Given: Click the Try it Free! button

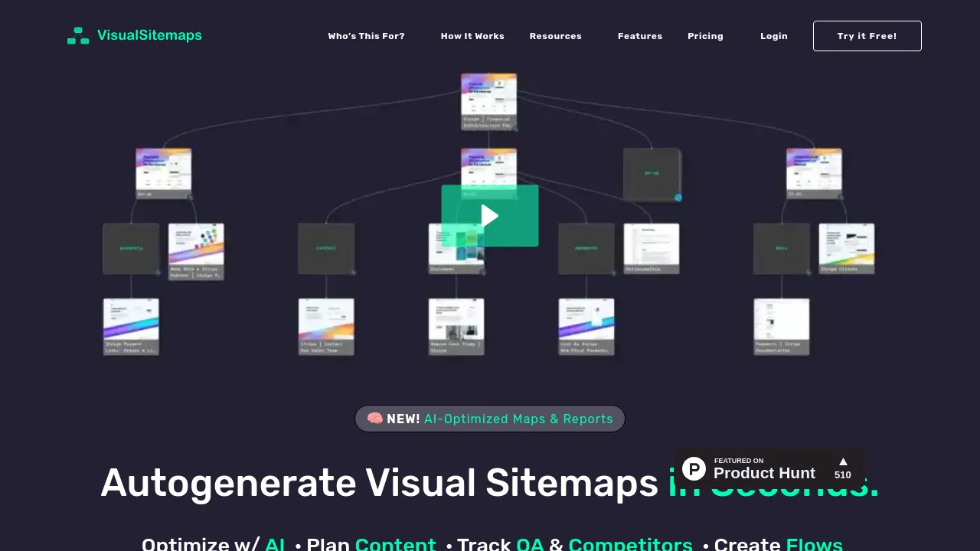Looking at the screenshot, I should [867, 36].
